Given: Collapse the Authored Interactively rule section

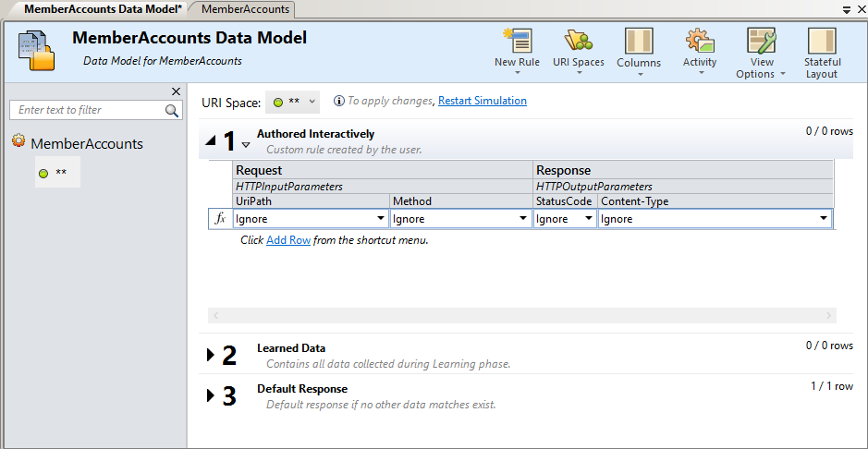Looking at the screenshot, I should (211, 141).
